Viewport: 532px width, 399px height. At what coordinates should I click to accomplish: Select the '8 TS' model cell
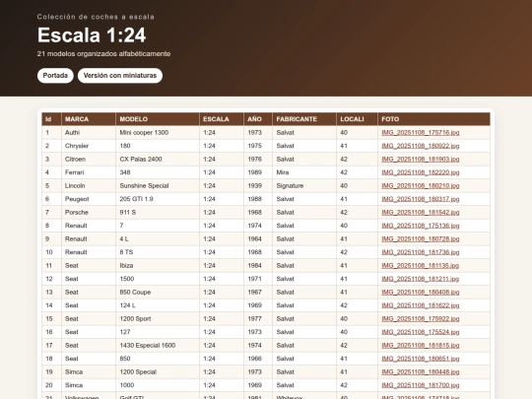point(158,252)
